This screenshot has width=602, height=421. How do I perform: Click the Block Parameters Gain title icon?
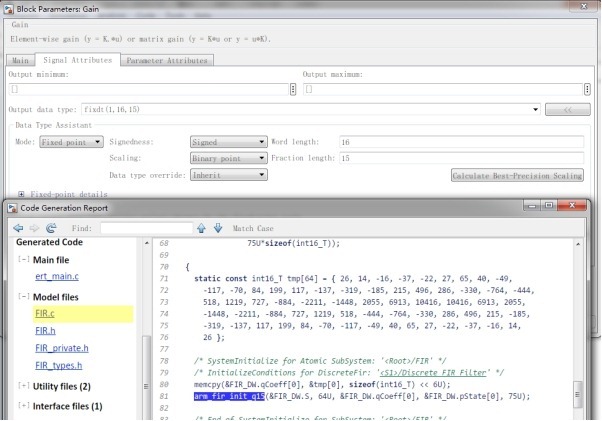8,9
